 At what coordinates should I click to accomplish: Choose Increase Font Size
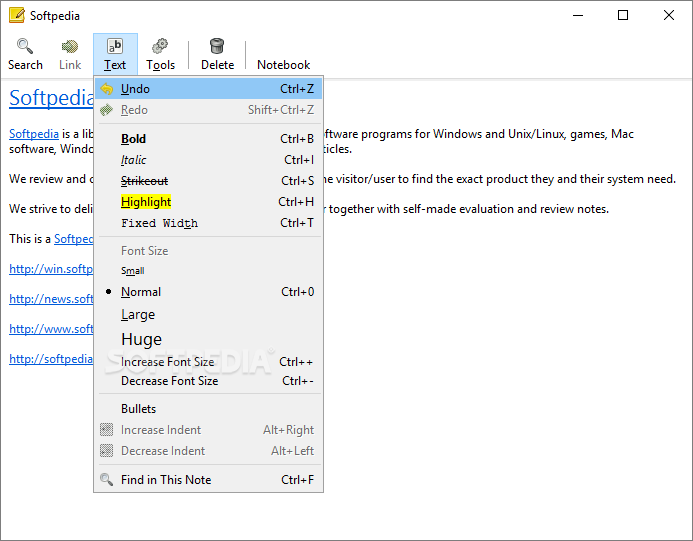coord(208,362)
